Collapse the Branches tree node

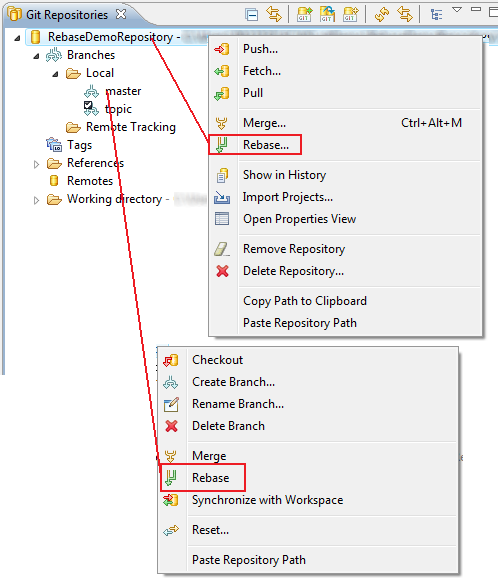[36, 56]
